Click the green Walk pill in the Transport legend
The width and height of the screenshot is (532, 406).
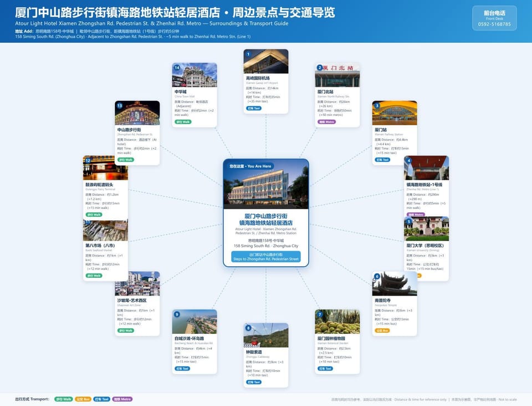[63, 399]
